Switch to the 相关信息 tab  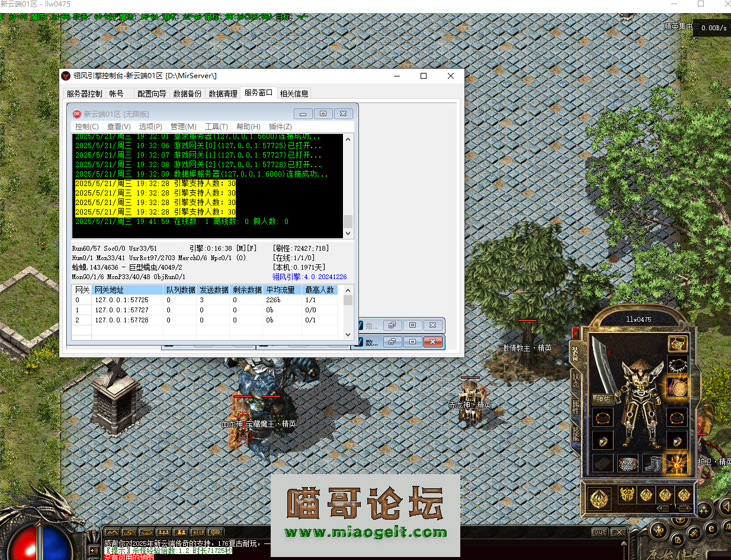294,93
